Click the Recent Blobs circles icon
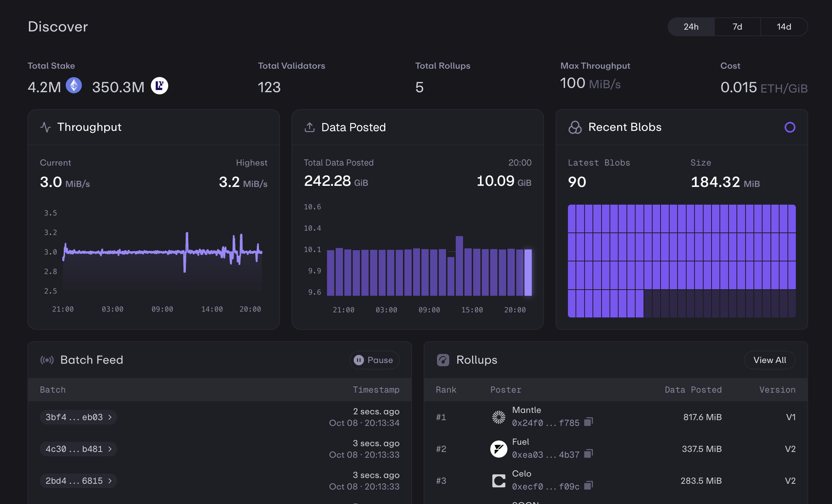832x504 pixels. 575,127
